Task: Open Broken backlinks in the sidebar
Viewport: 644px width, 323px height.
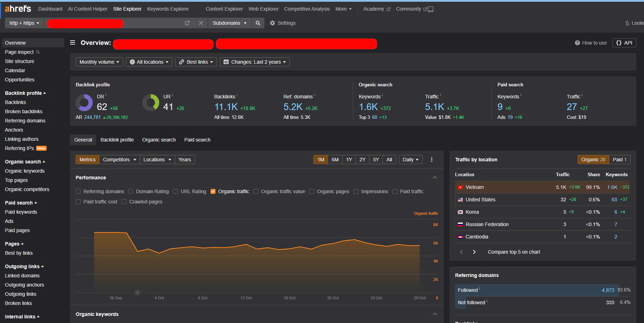Action: coord(23,111)
